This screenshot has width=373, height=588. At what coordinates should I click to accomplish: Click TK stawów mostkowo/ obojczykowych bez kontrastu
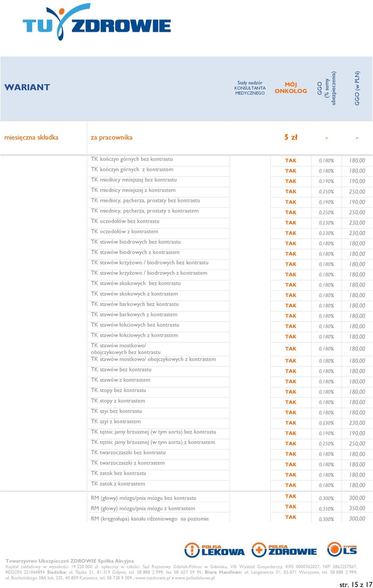pyautogui.click(x=125, y=349)
